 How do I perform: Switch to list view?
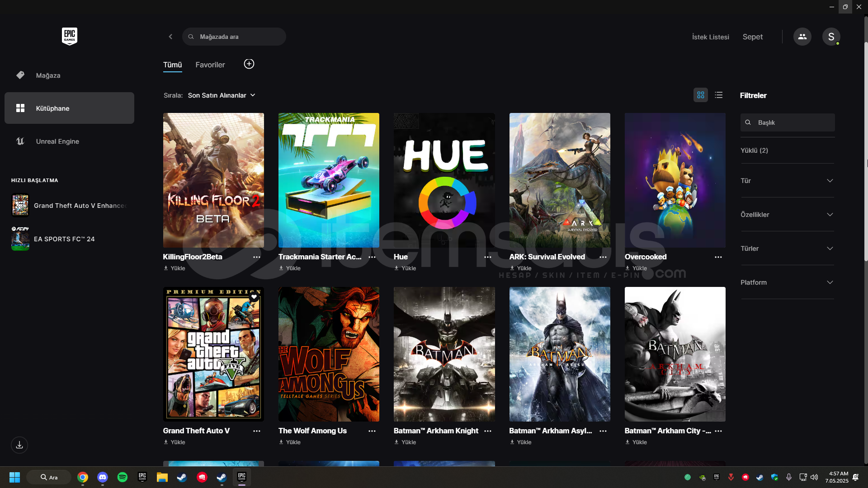click(x=718, y=95)
